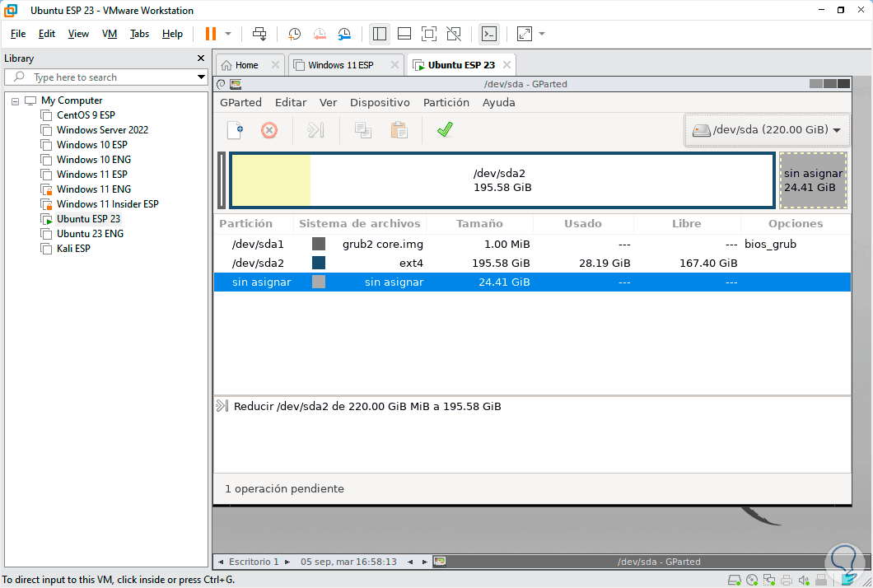Apply all operations with green checkmark
The width and height of the screenshot is (873, 588).
(445, 130)
